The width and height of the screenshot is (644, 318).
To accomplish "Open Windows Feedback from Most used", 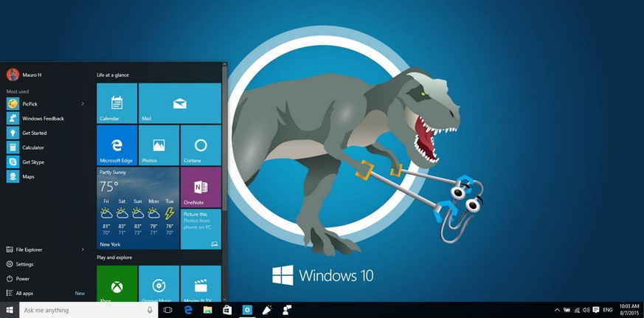I will point(45,118).
